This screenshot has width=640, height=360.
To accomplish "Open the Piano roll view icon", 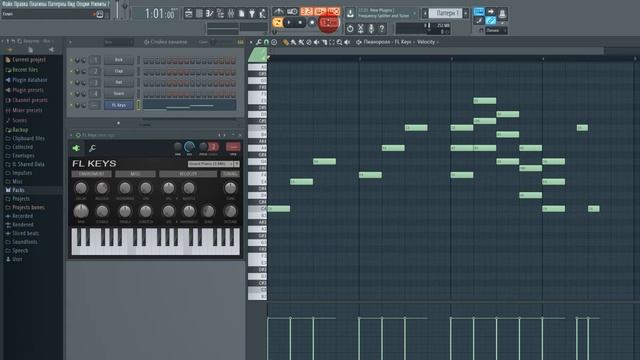I will 209,13.
